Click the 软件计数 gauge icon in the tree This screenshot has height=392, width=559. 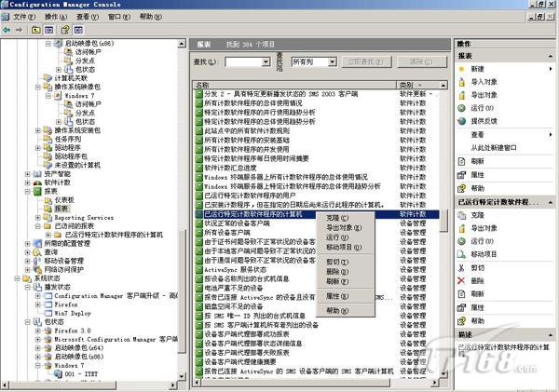pos(37,182)
